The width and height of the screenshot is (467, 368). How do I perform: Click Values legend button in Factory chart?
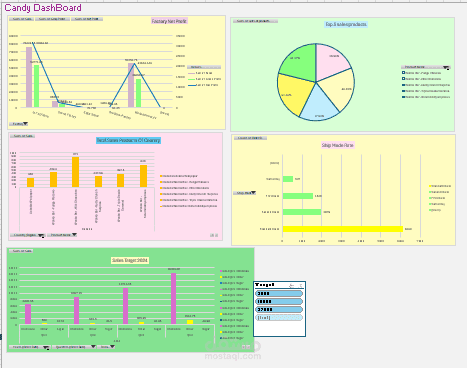[x=204, y=67]
